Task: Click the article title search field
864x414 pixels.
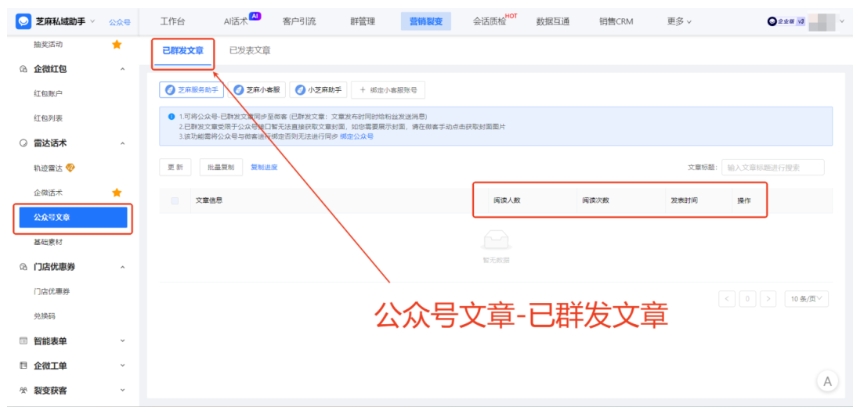Action: point(773,168)
